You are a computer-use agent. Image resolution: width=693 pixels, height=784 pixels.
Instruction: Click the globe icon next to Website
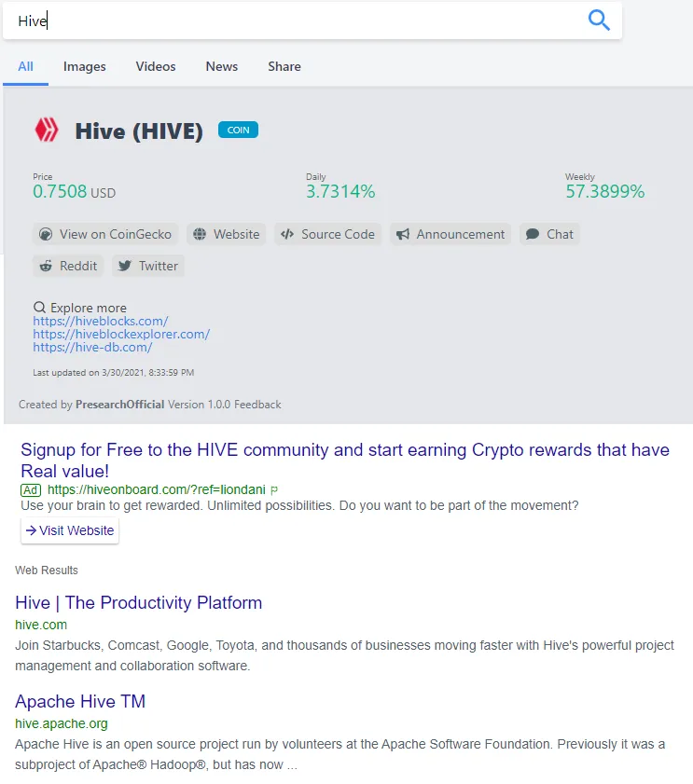pyautogui.click(x=200, y=235)
